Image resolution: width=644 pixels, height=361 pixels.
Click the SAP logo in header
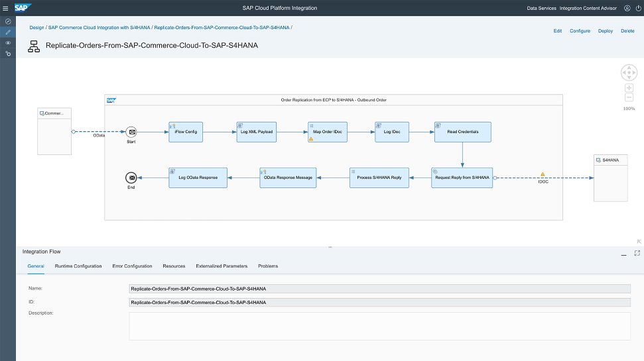(x=22, y=8)
